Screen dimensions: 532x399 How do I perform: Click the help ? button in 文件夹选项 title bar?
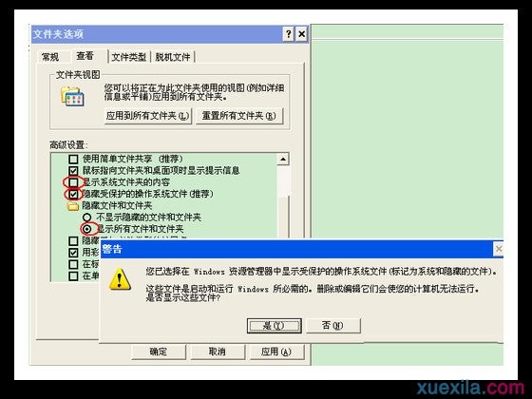[289, 34]
